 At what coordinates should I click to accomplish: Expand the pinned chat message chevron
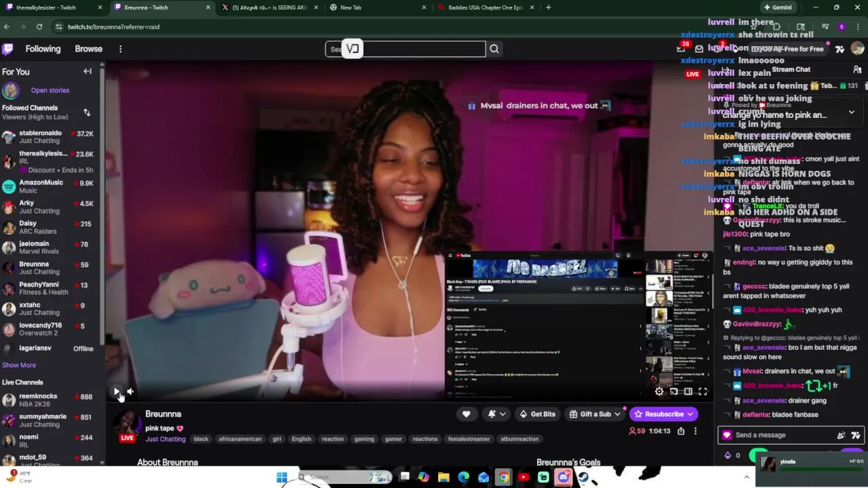(852, 112)
